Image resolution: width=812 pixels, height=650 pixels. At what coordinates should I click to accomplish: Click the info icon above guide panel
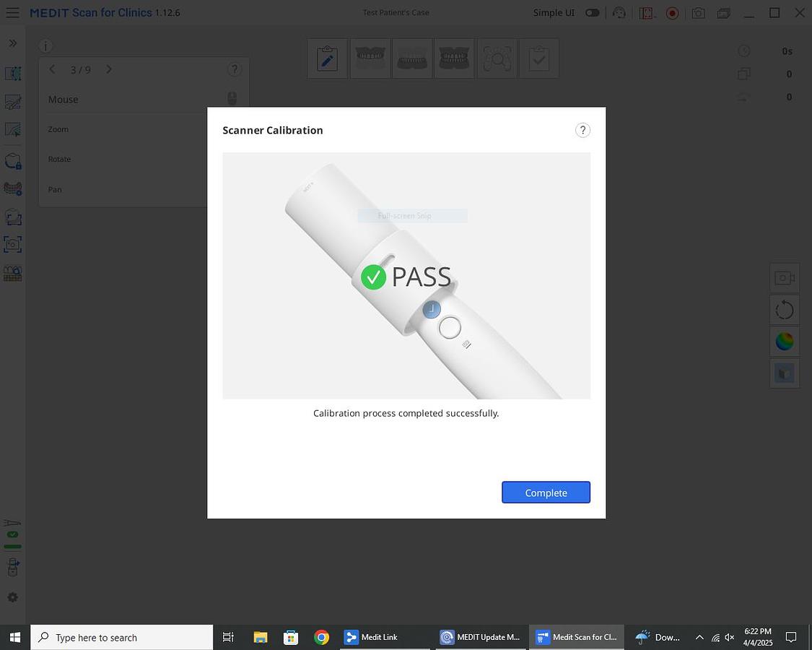(x=45, y=46)
